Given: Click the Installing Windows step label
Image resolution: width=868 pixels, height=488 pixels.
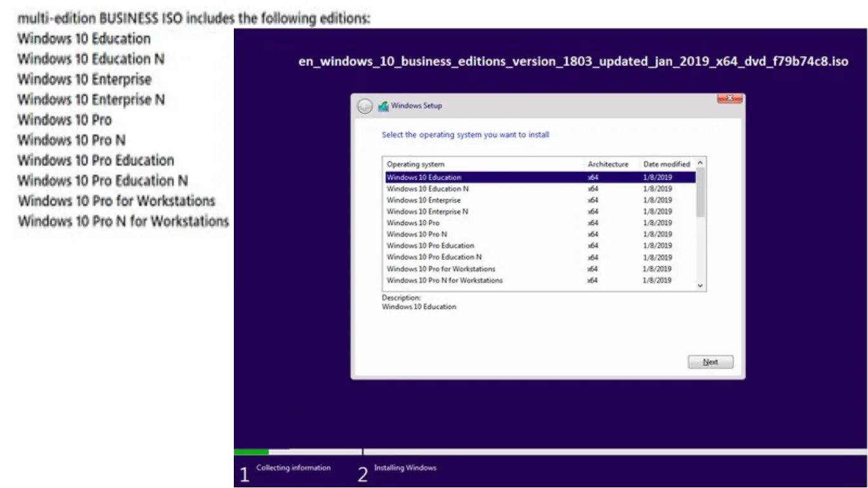Looking at the screenshot, I should pos(405,468).
